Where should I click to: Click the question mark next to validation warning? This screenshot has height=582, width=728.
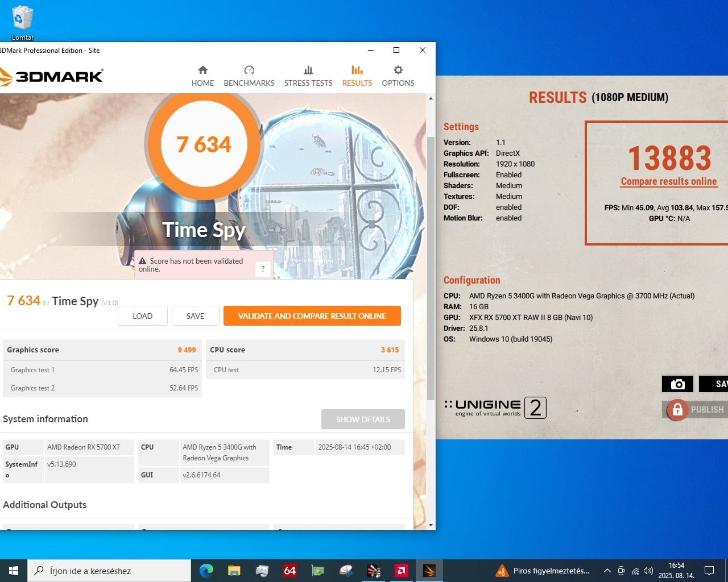pyautogui.click(x=263, y=269)
